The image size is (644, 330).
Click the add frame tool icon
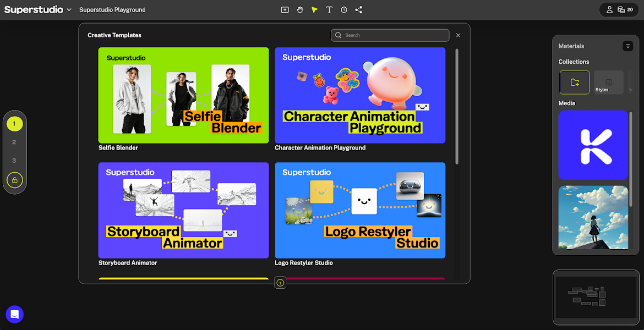285,10
